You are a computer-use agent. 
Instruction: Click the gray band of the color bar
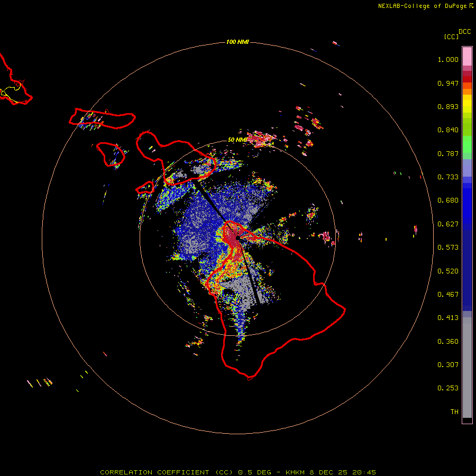coord(467,368)
